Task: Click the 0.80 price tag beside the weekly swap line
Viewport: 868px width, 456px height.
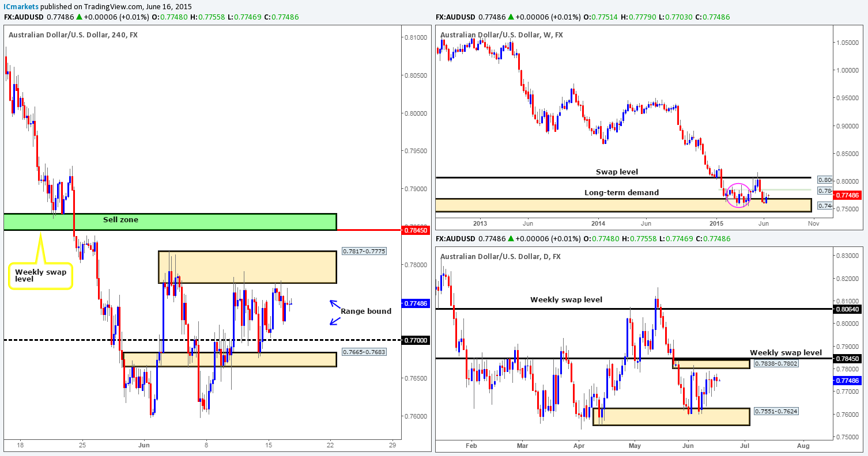Action: coord(825,180)
